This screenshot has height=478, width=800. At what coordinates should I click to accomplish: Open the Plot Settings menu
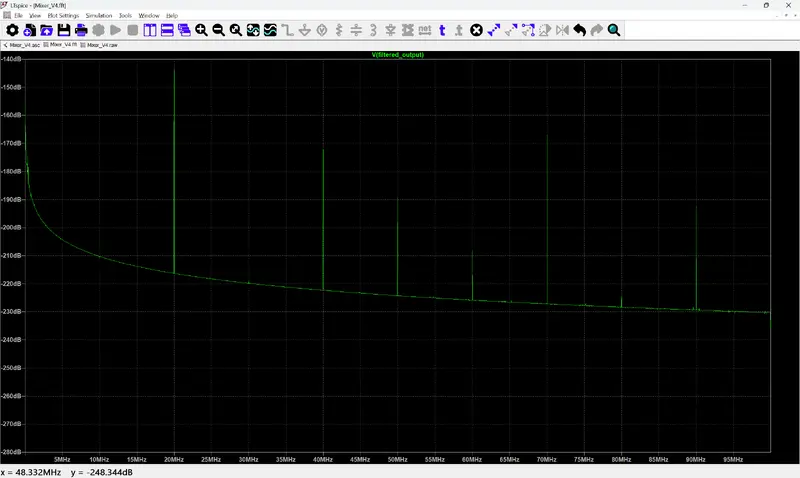(63, 15)
